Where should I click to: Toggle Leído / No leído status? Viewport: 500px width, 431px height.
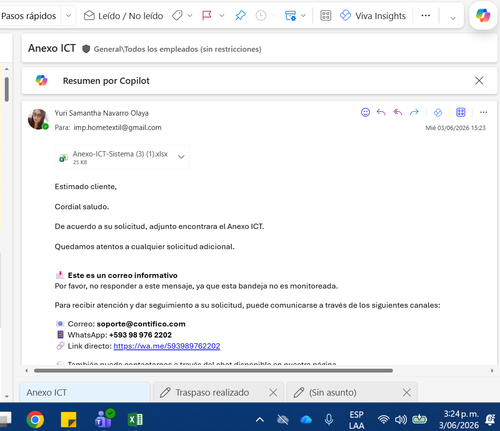123,16
